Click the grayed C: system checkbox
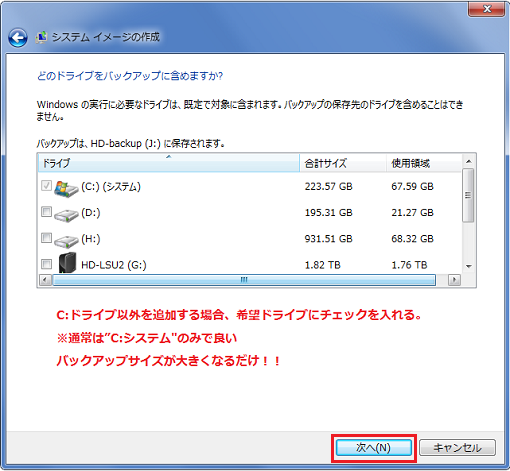The width and height of the screenshot is (510, 471). [46, 185]
